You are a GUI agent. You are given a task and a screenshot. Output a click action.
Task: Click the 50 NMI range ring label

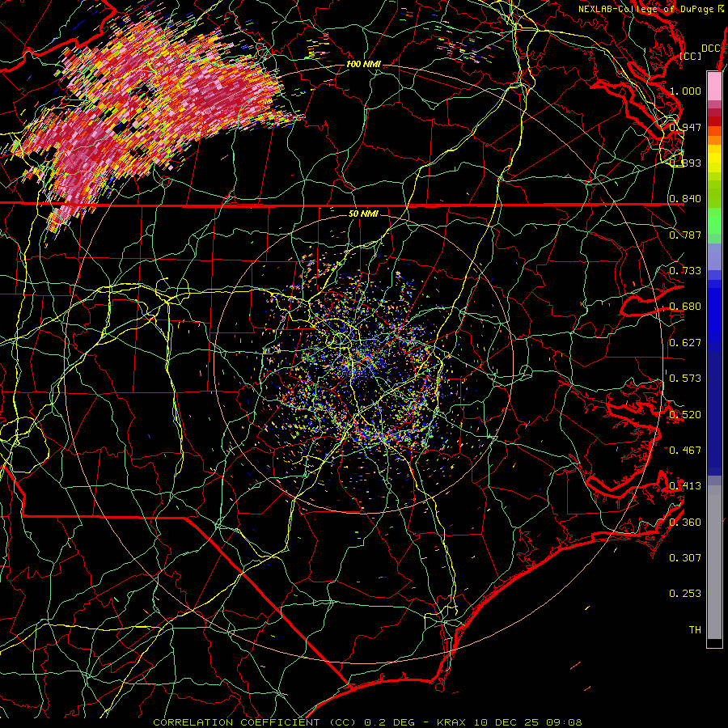point(363,214)
